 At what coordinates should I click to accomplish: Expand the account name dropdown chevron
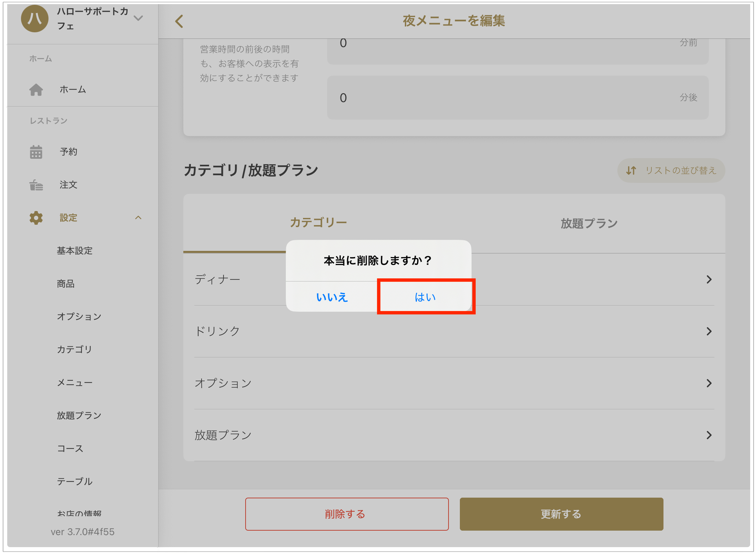tap(138, 18)
